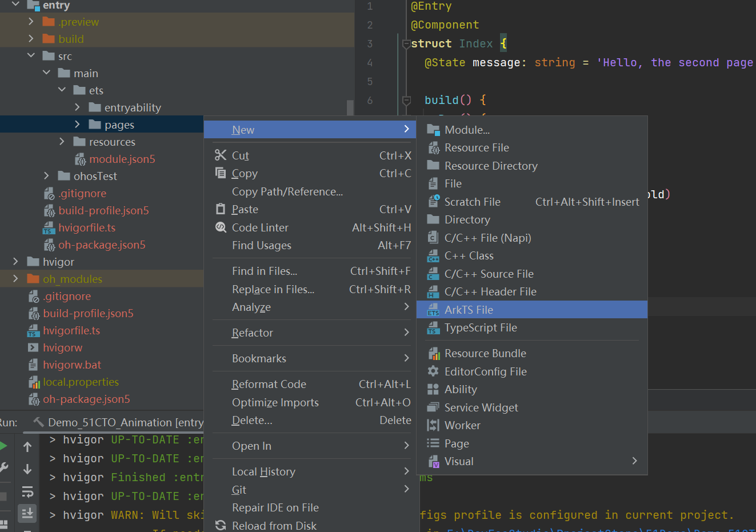Click the Scratch File icon
The image size is (756, 532).
434,202
